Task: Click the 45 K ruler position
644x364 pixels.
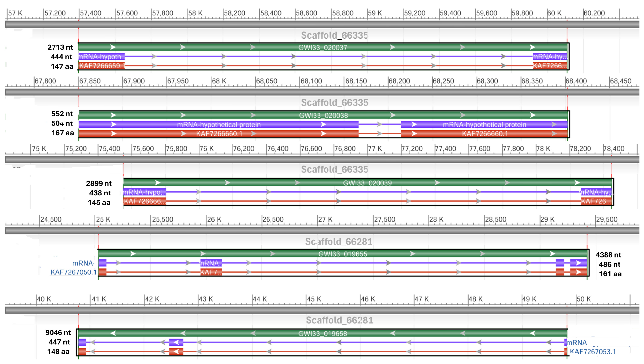Action: tap(314, 299)
